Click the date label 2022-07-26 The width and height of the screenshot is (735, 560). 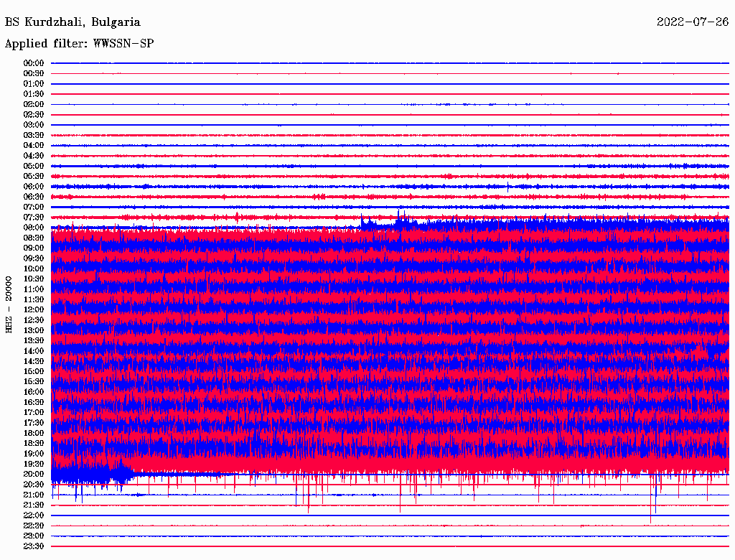[x=693, y=22]
